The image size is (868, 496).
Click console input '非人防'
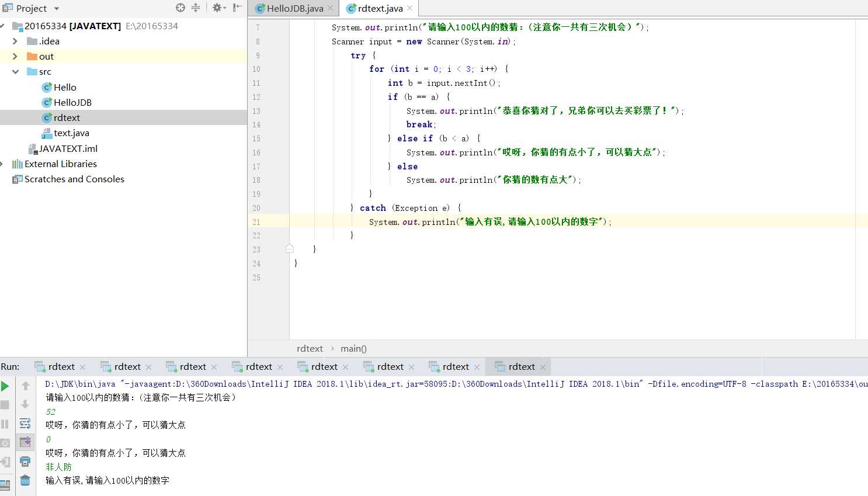tap(58, 467)
